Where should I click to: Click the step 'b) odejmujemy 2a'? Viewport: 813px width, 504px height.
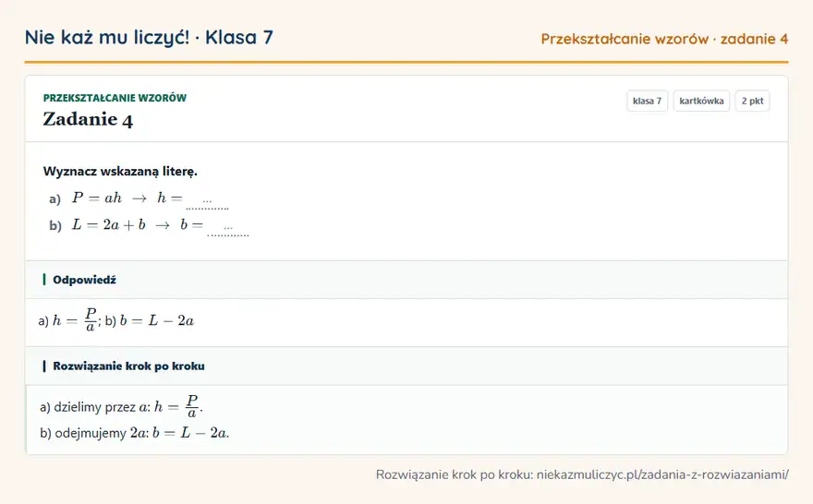tap(134, 433)
